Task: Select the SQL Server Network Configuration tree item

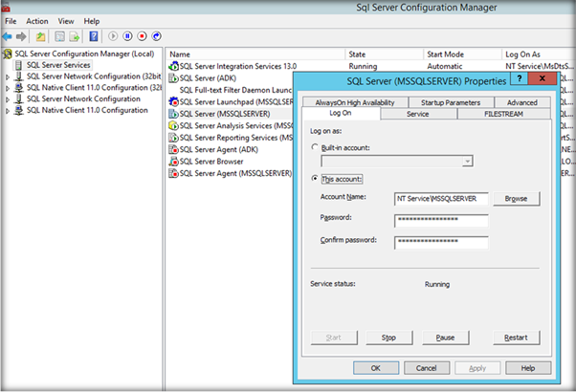Action: point(83,98)
